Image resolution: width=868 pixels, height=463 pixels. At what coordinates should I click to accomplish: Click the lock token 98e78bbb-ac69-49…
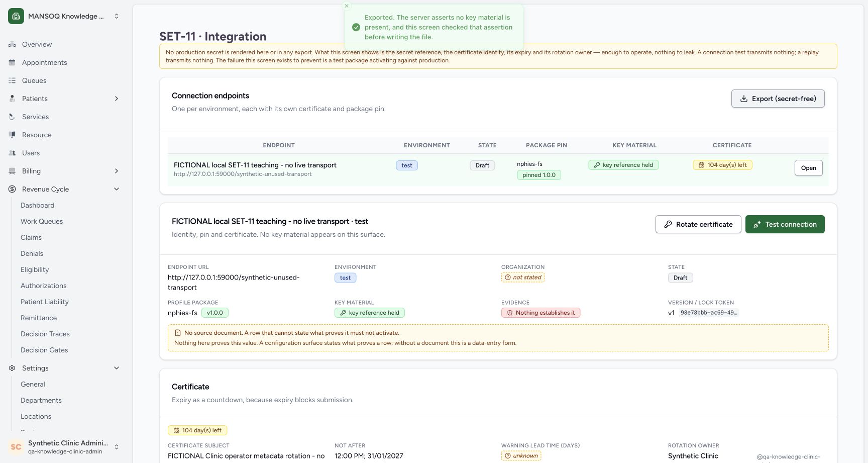point(709,313)
